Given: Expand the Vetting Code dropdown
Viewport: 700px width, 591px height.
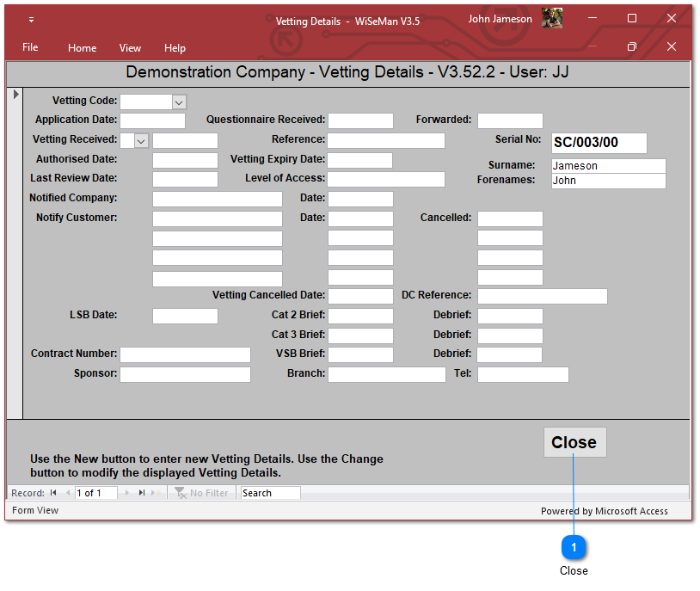Looking at the screenshot, I should click(x=179, y=102).
